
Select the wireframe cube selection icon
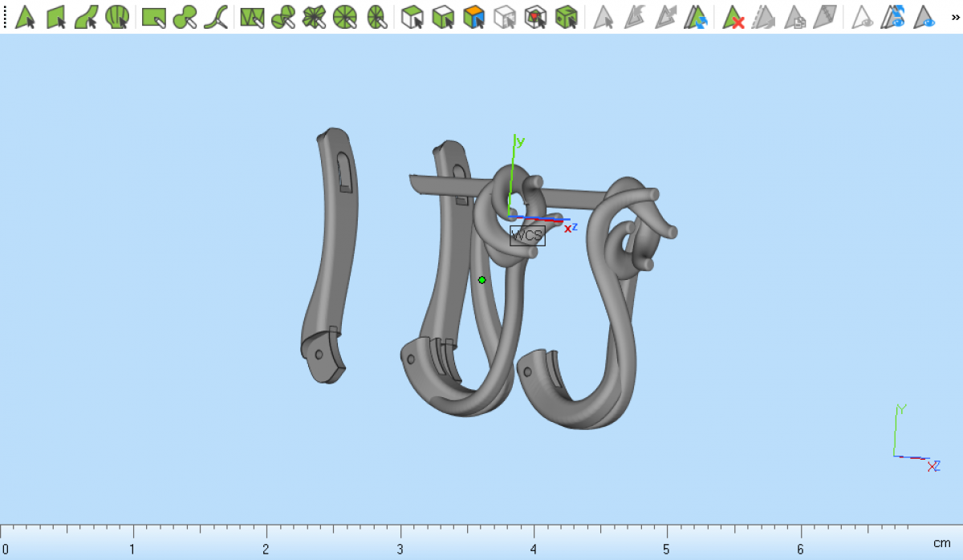505,17
